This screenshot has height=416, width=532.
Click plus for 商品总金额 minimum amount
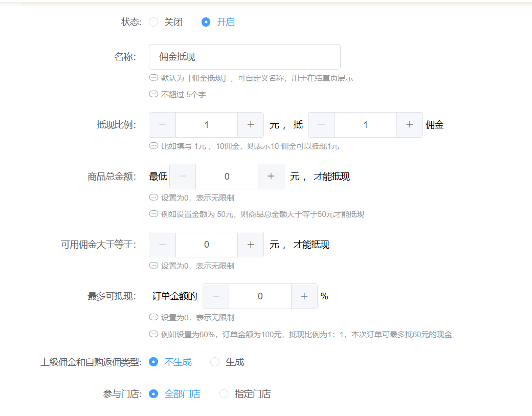click(x=271, y=177)
